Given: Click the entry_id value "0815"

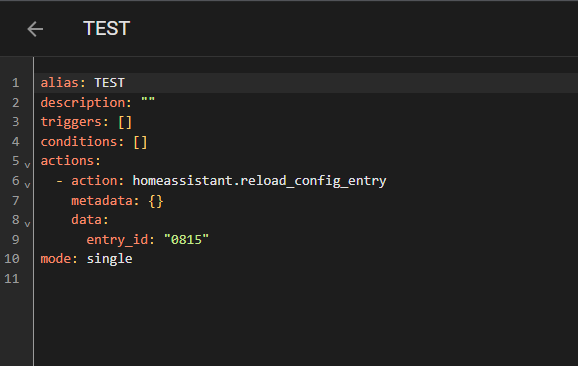Looking at the screenshot, I should (x=186, y=240).
